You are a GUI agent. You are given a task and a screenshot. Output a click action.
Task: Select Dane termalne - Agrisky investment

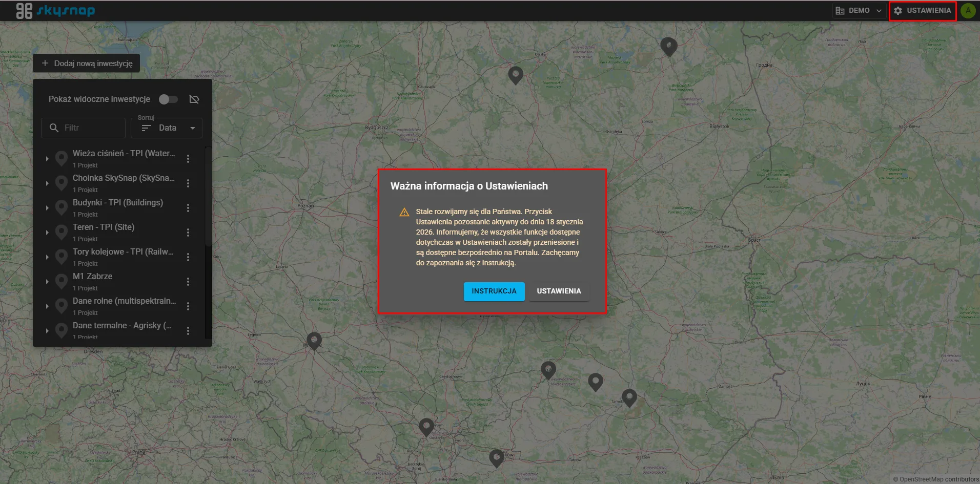(x=122, y=326)
